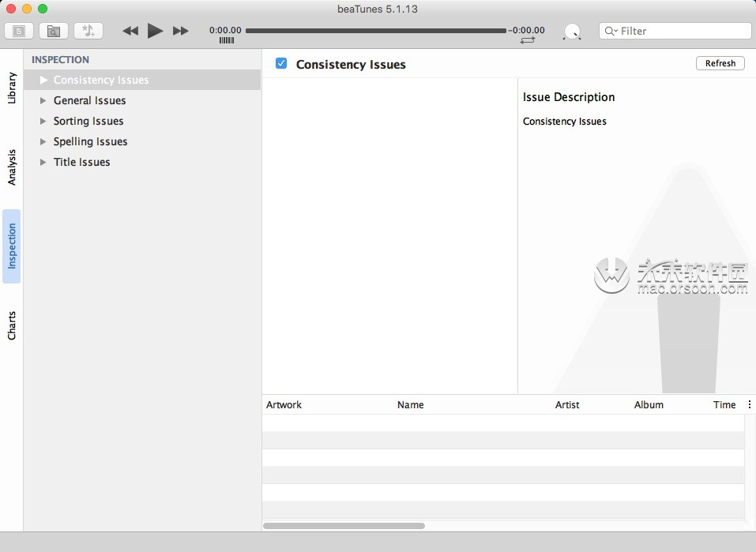
Task: Expand Spelling Issues disclosure triangle
Action: click(x=43, y=141)
